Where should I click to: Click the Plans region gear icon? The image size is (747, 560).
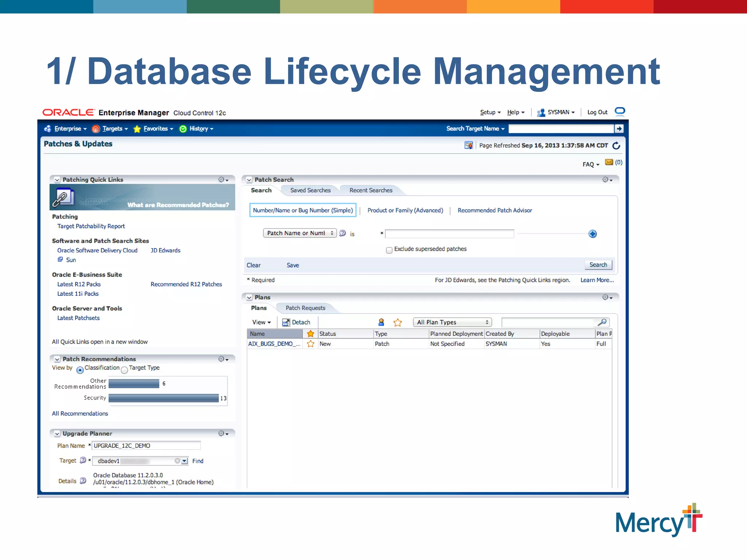point(607,297)
